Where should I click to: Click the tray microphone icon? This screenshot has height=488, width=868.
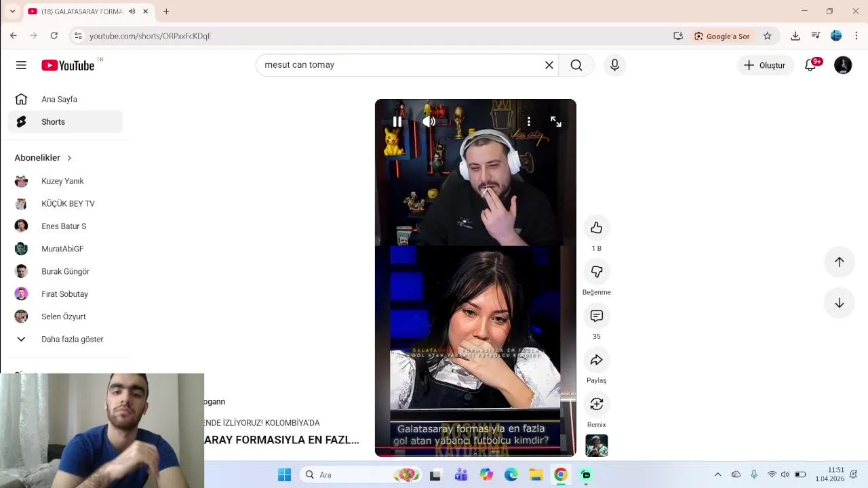point(754,475)
